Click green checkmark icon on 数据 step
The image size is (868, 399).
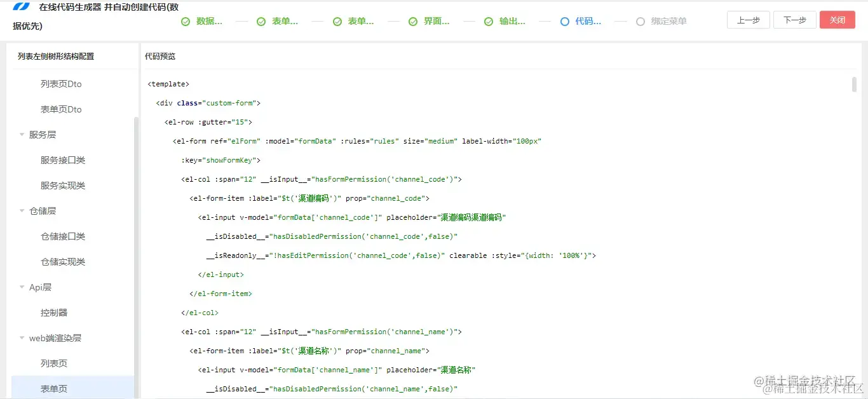coord(186,21)
